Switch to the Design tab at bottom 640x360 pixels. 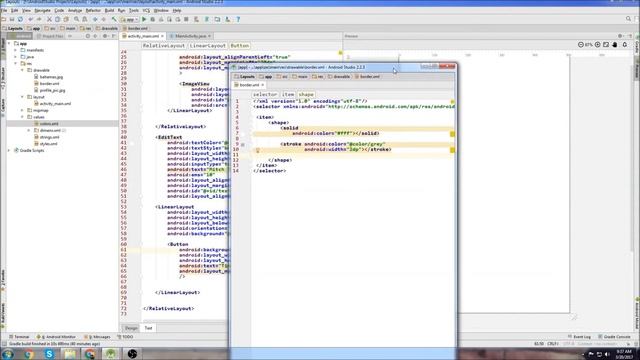tap(131, 328)
